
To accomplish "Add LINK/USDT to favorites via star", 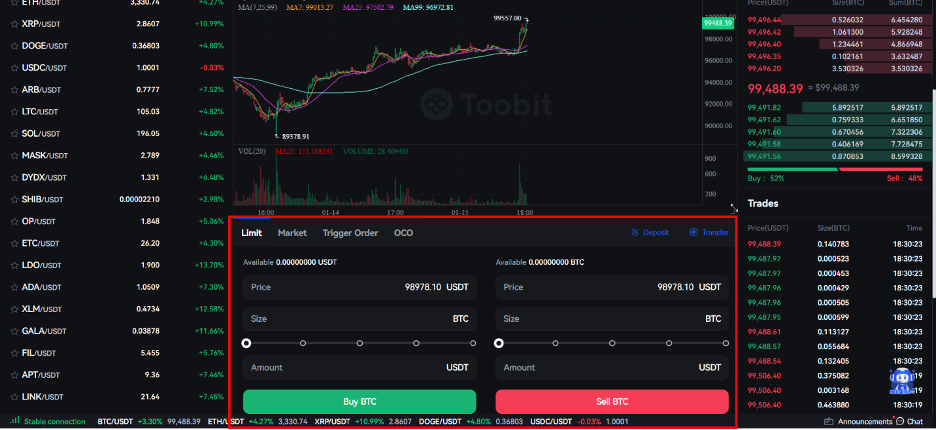I will pyautogui.click(x=14, y=397).
